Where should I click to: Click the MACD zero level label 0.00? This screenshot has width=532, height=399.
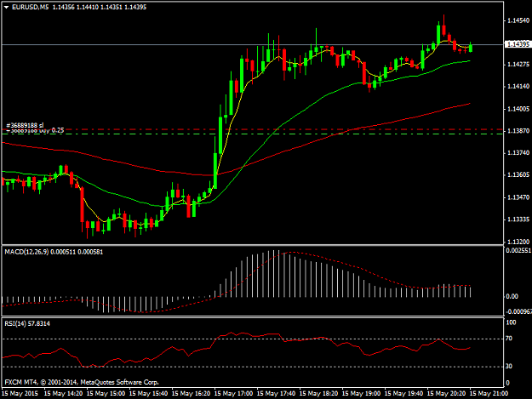click(x=512, y=296)
